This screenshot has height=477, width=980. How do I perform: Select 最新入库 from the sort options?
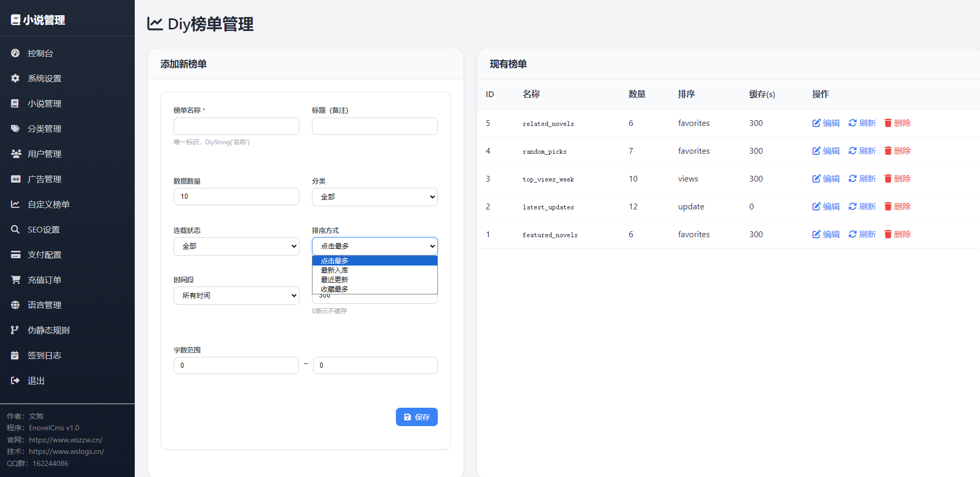334,270
